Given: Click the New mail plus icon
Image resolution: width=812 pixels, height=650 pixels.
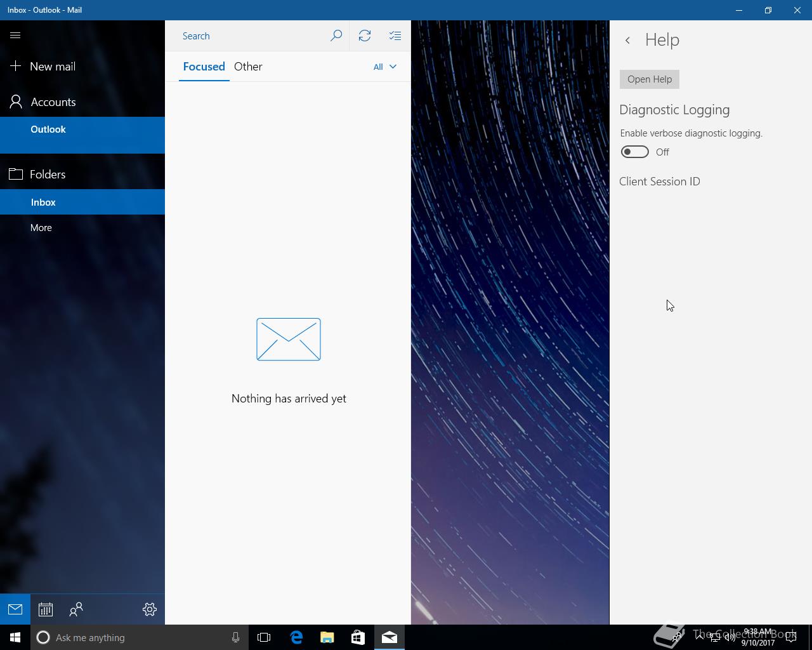Looking at the screenshot, I should (x=16, y=66).
